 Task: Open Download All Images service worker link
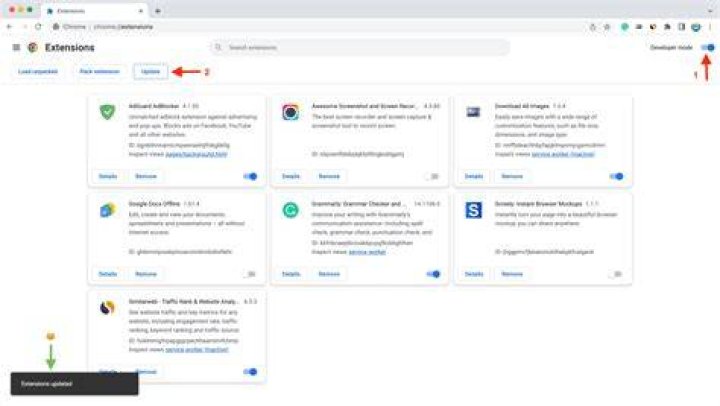pos(563,154)
